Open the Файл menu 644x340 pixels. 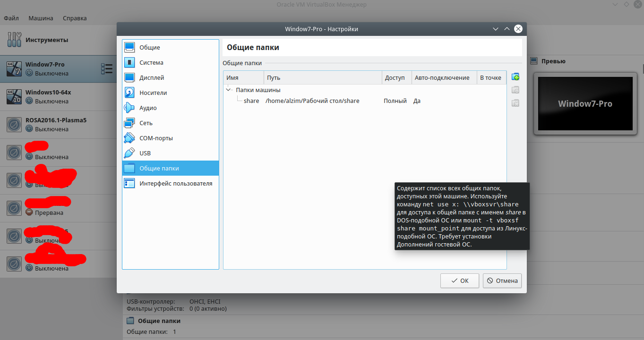(x=11, y=18)
